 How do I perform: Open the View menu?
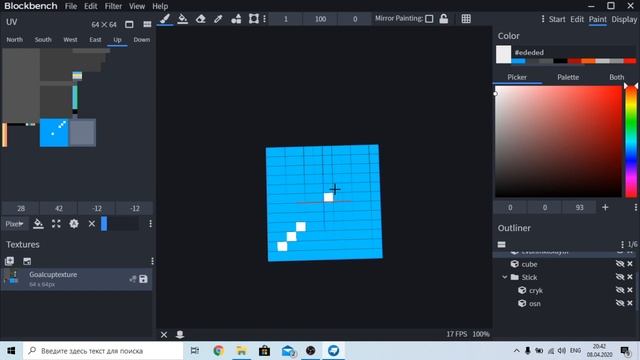[x=137, y=6]
